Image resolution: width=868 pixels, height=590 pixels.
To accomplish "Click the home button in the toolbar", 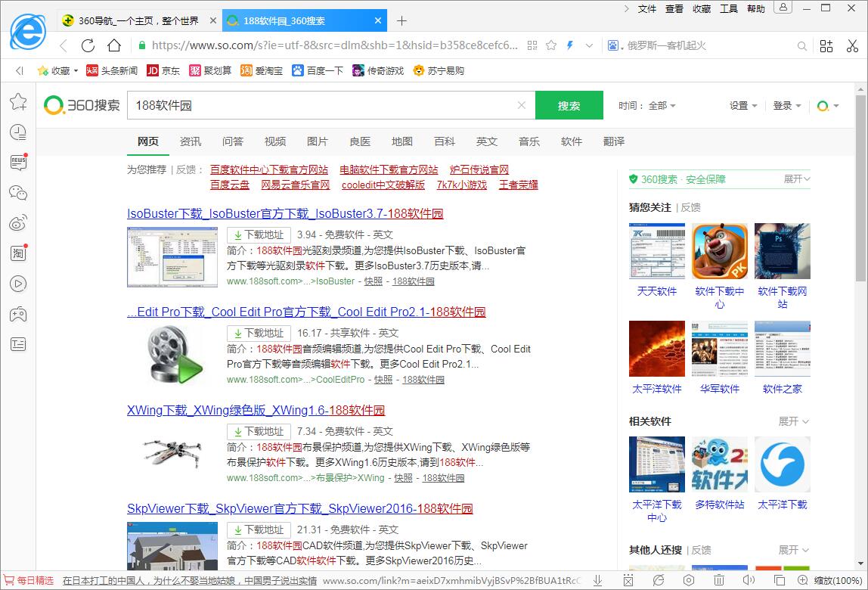I will tap(113, 45).
